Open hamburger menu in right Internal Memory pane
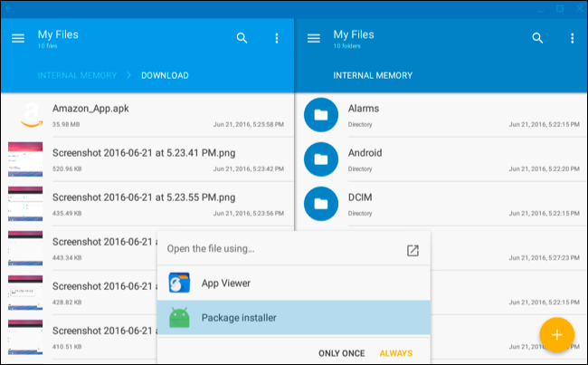Image resolution: width=588 pixels, height=365 pixels. tap(314, 38)
